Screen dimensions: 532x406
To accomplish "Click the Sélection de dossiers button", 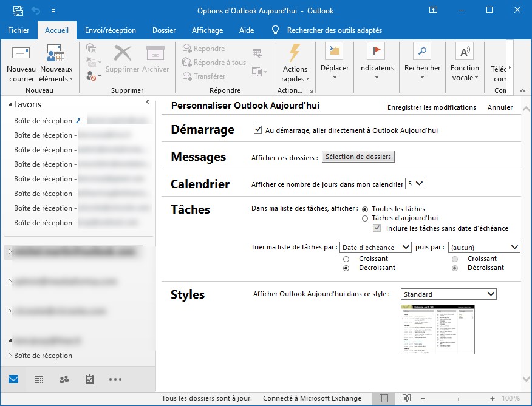I will [358, 157].
